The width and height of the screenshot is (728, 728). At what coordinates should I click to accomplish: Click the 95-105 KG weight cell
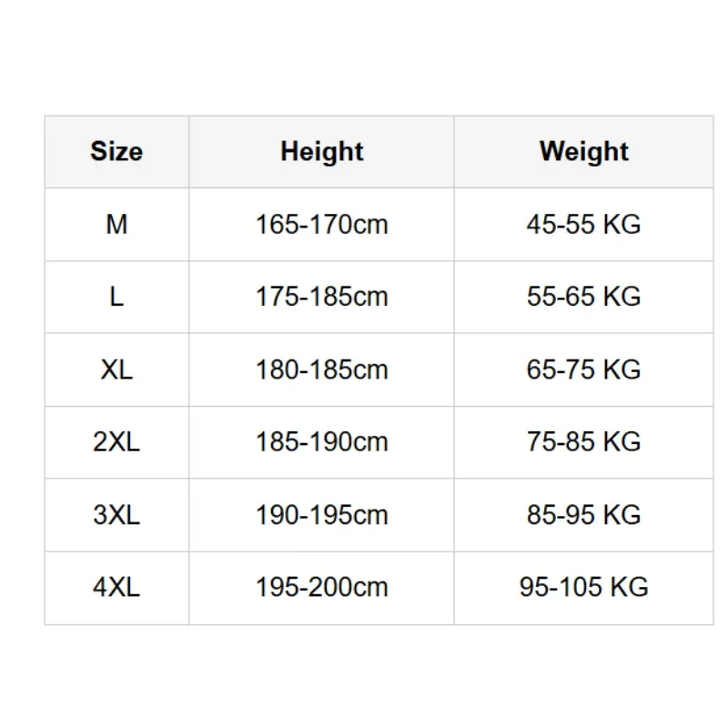pyautogui.click(x=583, y=588)
